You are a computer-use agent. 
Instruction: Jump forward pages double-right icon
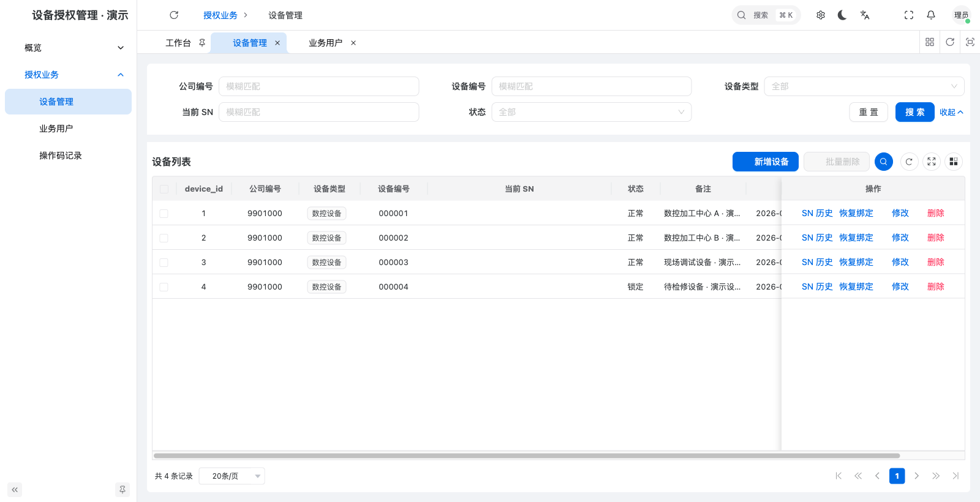click(x=936, y=476)
